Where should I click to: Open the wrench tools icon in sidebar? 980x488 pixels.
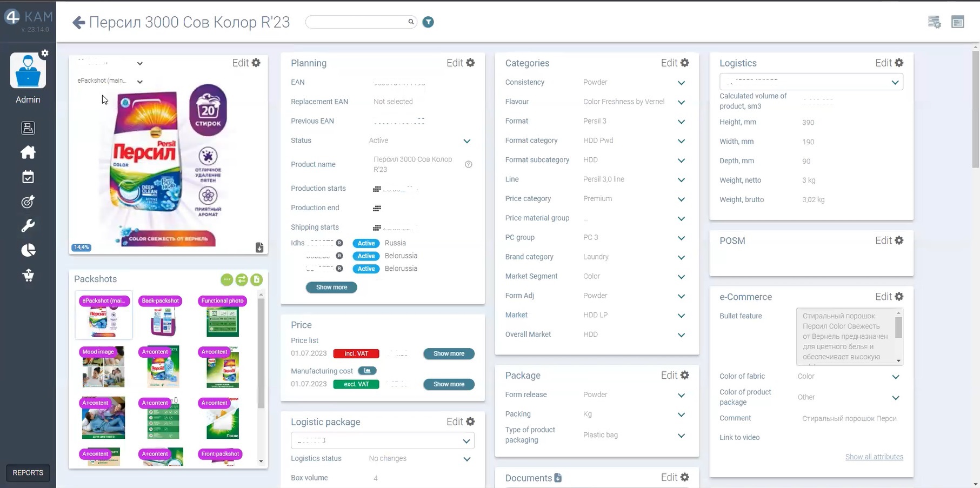28,226
